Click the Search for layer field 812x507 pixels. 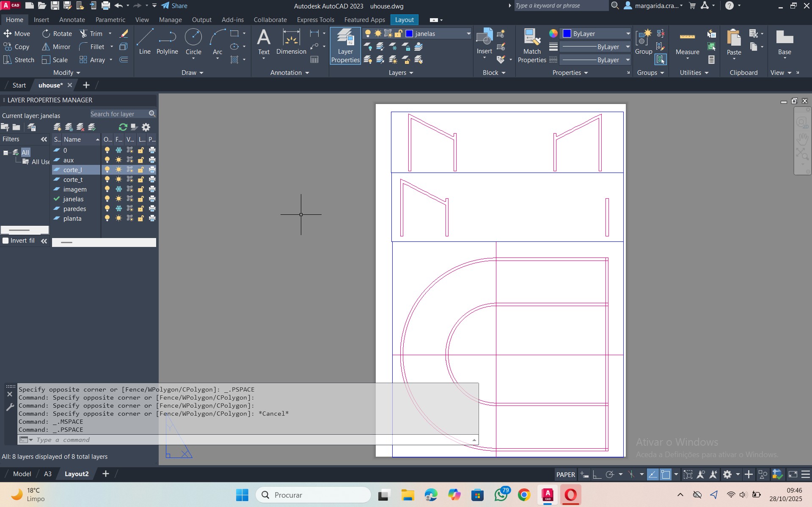(x=118, y=114)
